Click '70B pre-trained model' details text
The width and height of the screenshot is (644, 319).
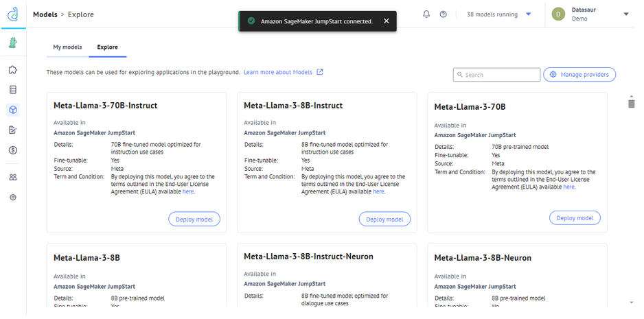(520, 147)
